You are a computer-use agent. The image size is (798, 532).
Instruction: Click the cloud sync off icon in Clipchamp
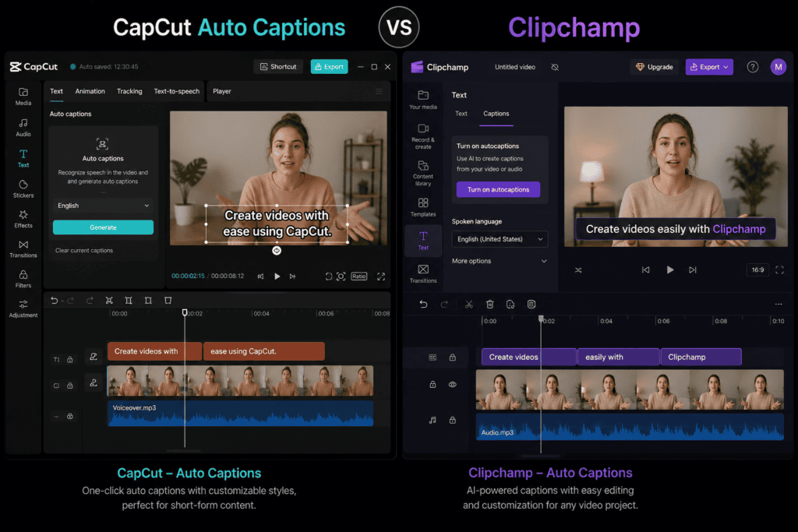coord(555,67)
